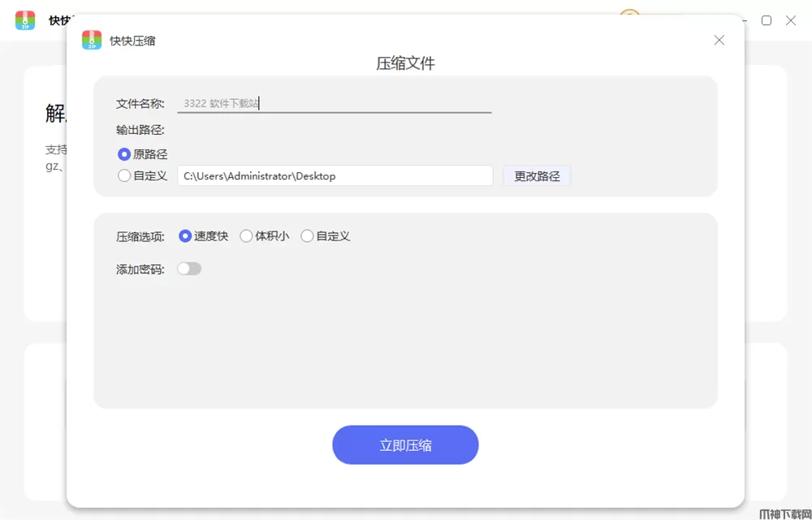This screenshot has height=520, width=812.
Task: Click the Desktop output path field
Action: click(x=335, y=175)
